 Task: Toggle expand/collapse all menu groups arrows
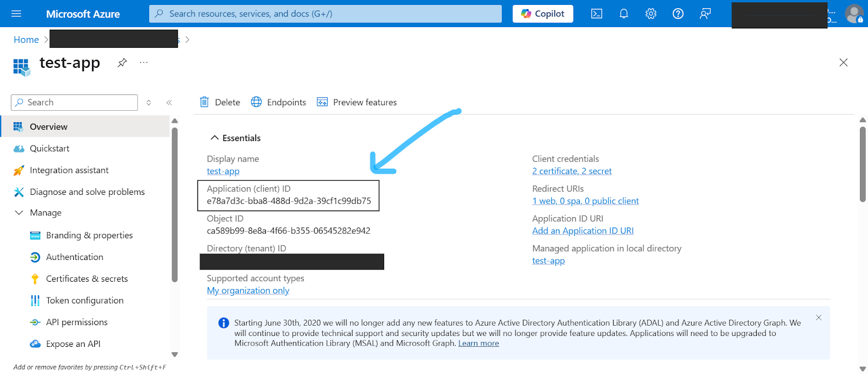tap(149, 103)
